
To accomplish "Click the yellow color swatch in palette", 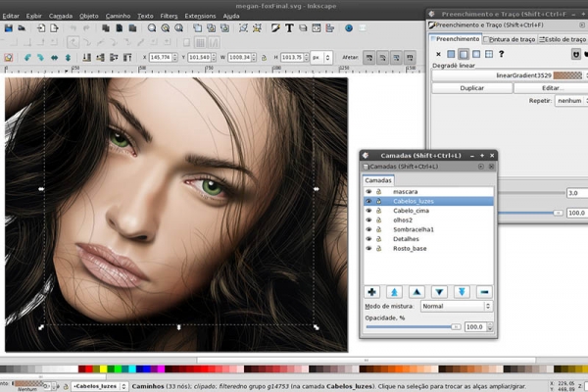I will click(104, 369).
